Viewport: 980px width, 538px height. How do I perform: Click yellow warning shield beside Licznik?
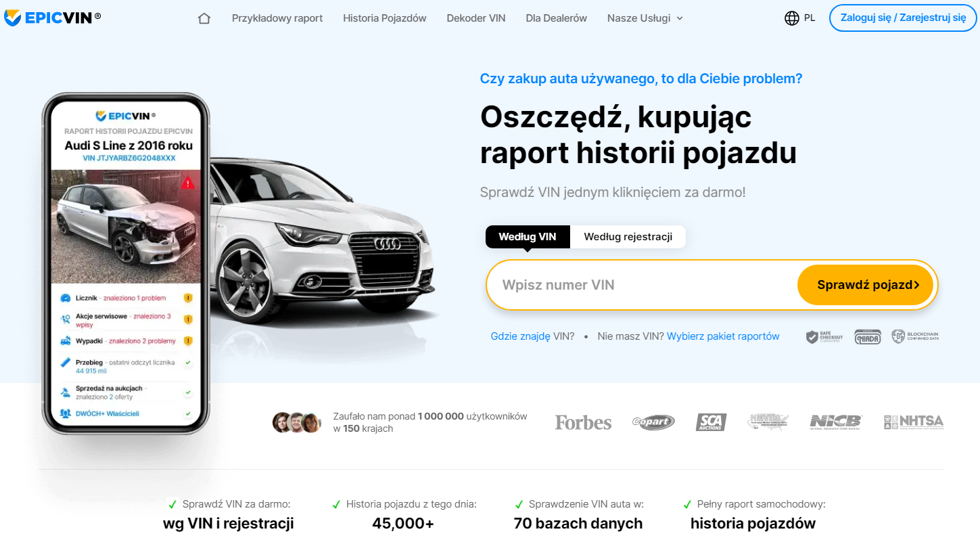tap(188, 298)
